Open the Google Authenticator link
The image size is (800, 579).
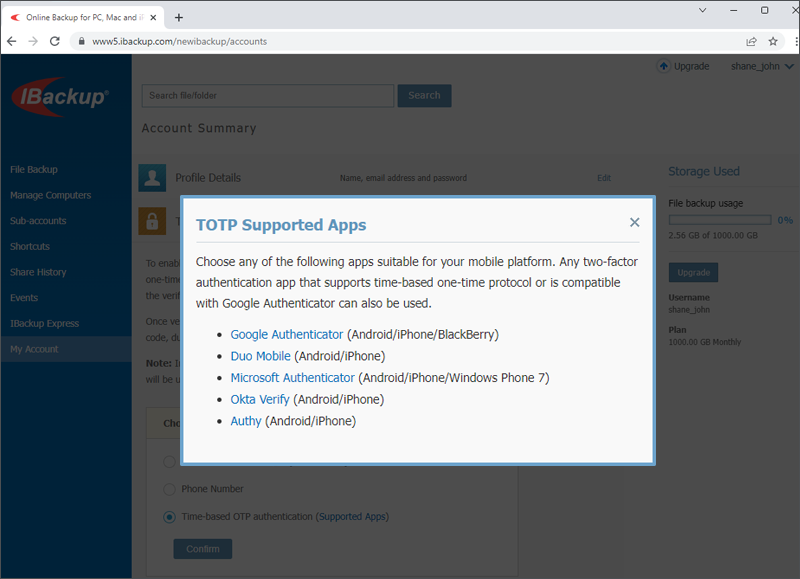[x=287, y=335]
